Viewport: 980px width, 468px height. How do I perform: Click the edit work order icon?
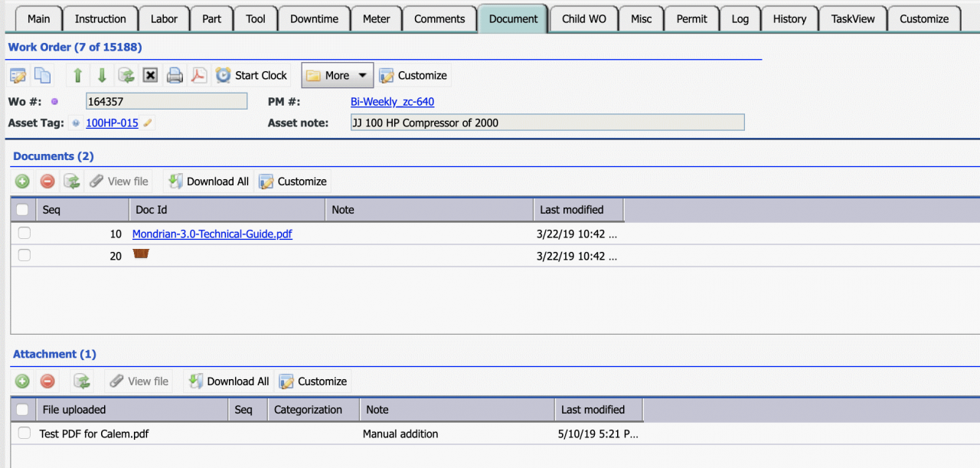click(x=18, y=75)
